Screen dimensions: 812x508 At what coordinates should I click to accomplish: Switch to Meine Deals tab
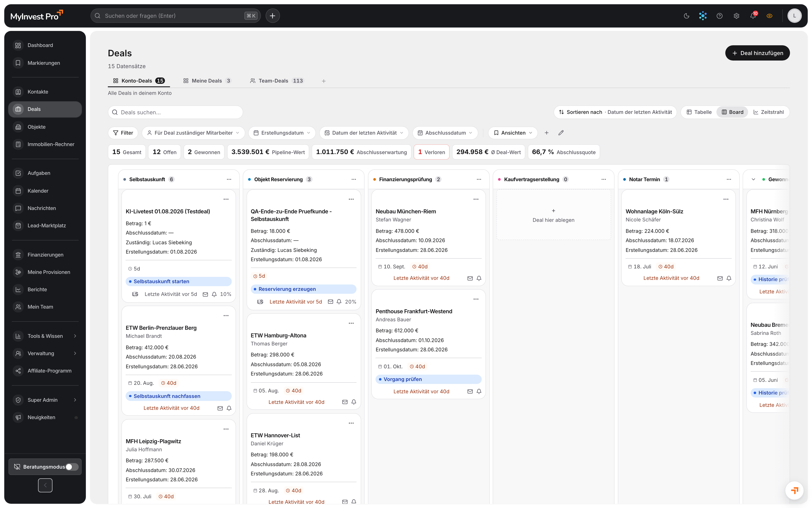coord(207,81)
